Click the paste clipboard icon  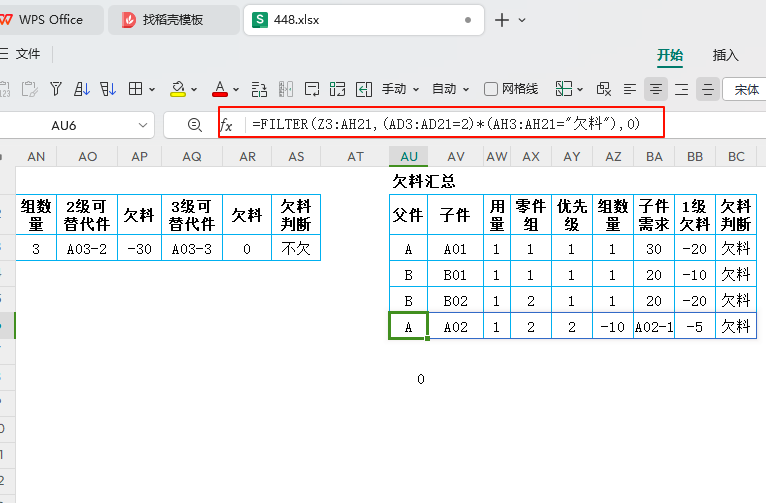pos(29,89)
